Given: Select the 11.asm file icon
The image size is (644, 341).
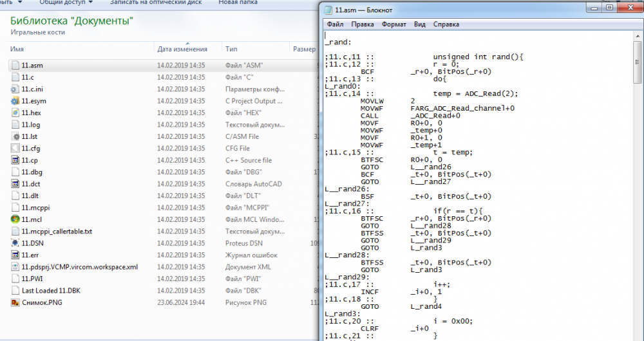Looking at the screenshot, I should (15, 65).
